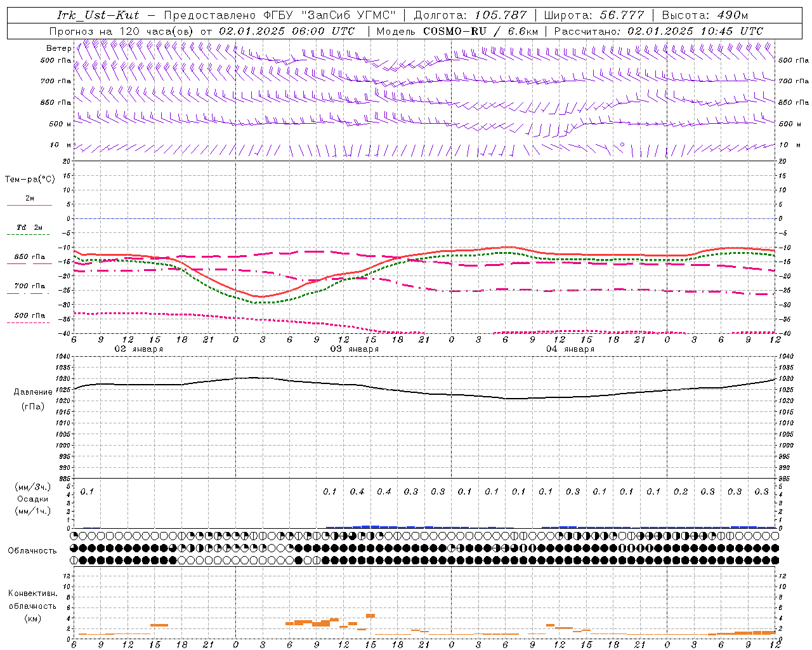Image resolution: width=812 pixels, height=650 pixels.
Task: Click the station name Irk_Ust-Kut in the header
Action: (98, 15)
